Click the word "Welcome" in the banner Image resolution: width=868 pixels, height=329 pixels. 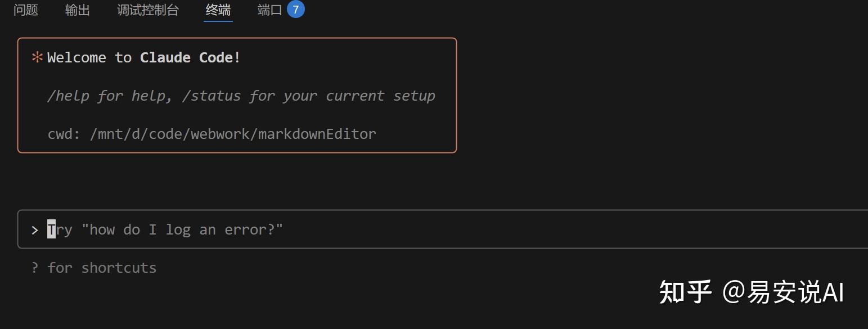tap(77, 57)
